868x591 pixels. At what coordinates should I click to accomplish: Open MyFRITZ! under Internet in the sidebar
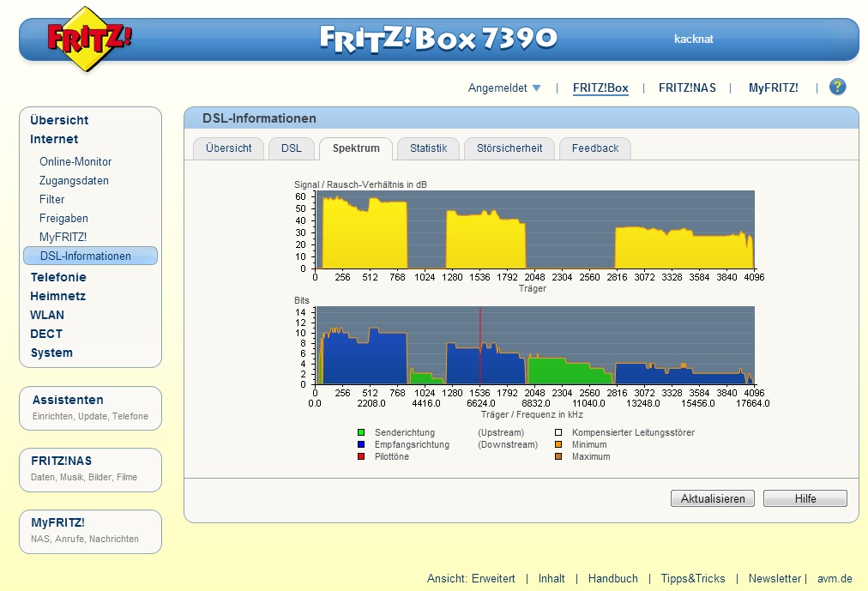(63, 237)
